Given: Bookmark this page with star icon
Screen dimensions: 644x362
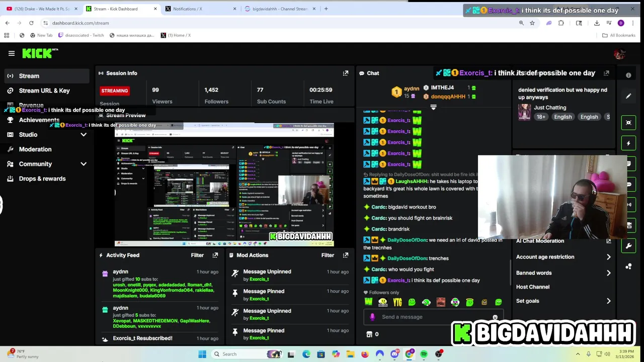Looking at the screenshot, I should tap(532, 23).
